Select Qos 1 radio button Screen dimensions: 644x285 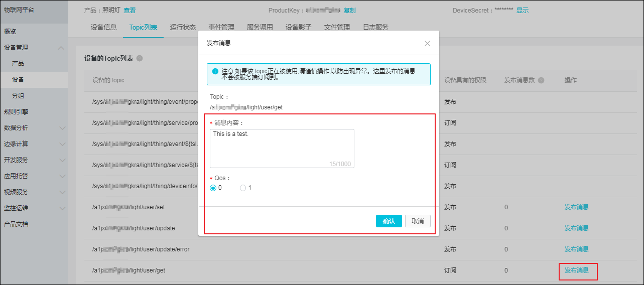click(x=243, y=188)
